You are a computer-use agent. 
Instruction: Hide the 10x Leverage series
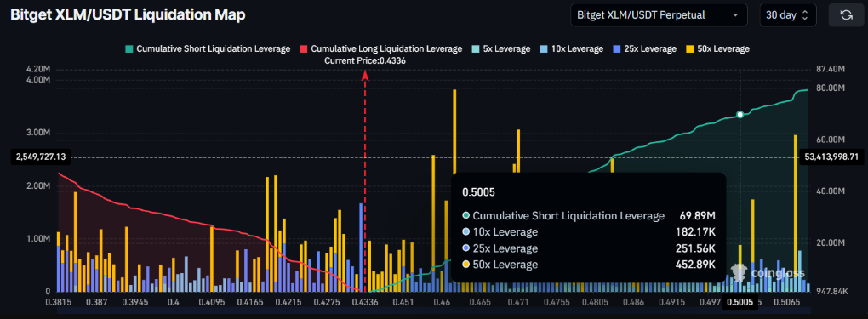pyautogui.click(x=571, y=48)
